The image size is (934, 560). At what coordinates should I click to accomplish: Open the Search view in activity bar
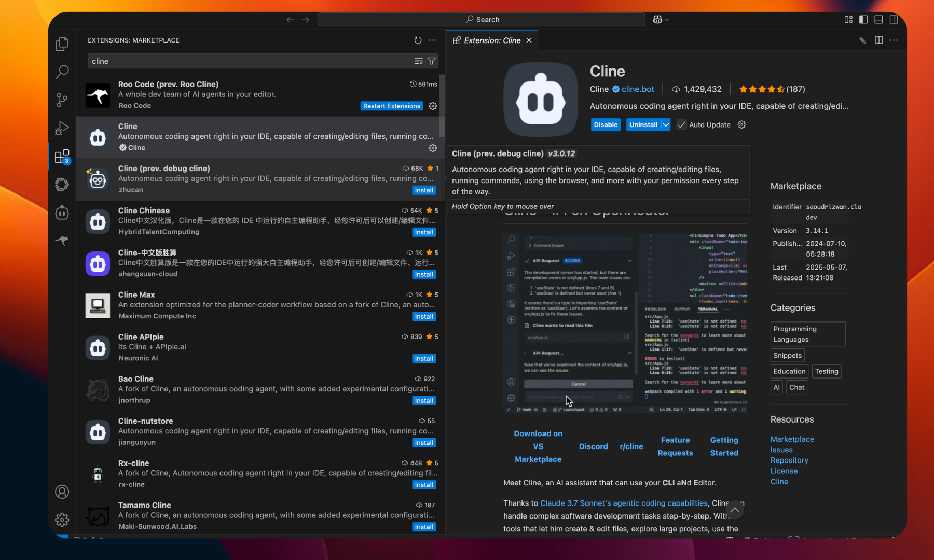click(62, 72)
